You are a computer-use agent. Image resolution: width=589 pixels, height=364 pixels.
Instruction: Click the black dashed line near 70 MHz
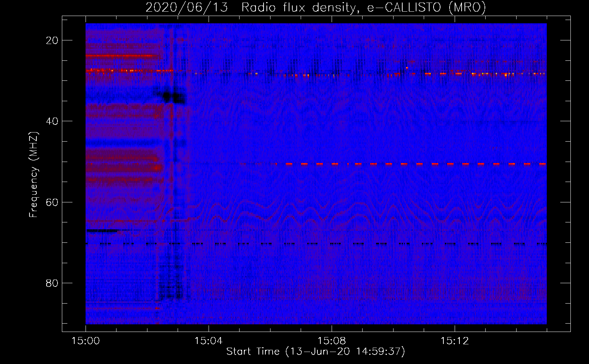[316, 244]
